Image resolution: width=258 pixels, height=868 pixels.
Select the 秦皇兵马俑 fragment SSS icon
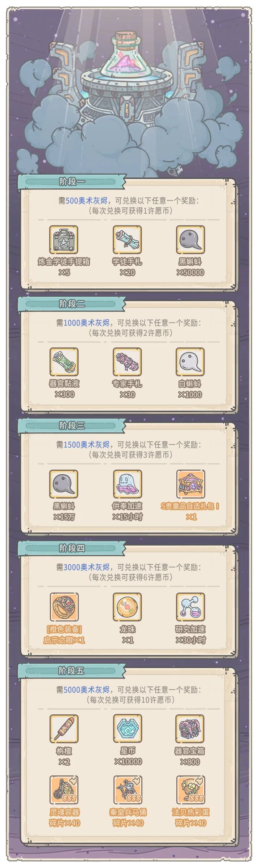pyautogui.click(x=127, y=790)
